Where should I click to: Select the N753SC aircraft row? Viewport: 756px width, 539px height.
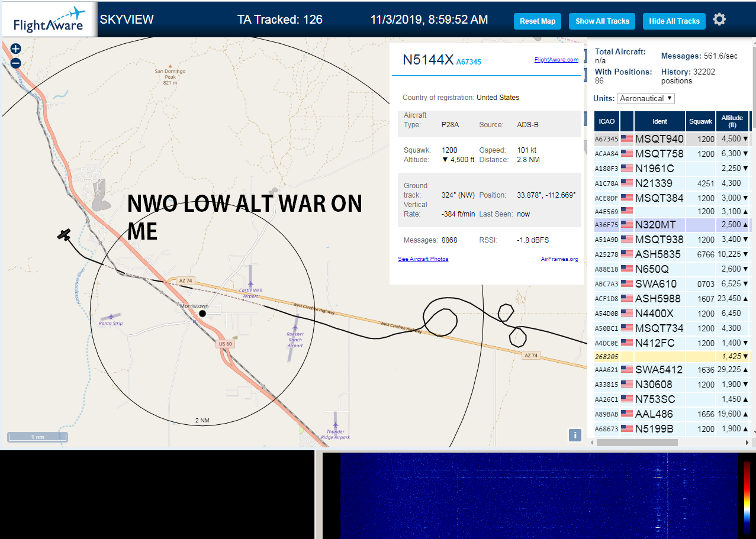click(x=672, y=399)
